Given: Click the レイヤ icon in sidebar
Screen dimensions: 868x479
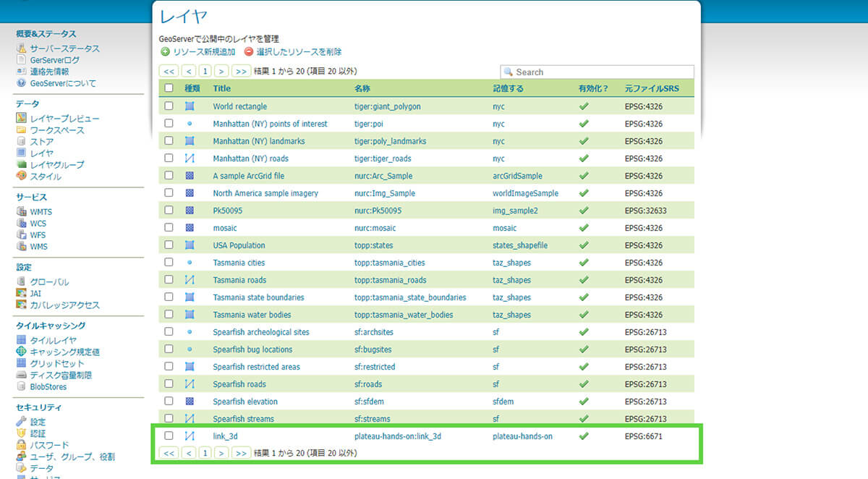Looking at the screenshot, I should pos(22,153).
